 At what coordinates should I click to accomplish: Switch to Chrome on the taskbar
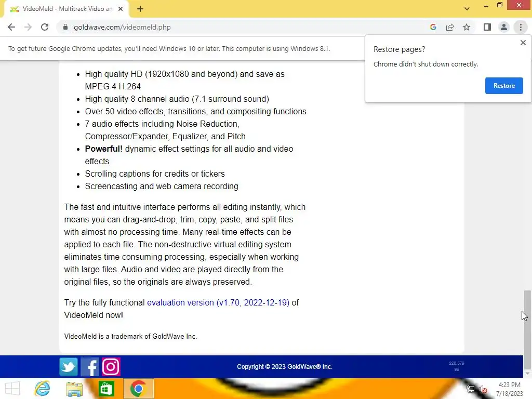click(138, 389)
